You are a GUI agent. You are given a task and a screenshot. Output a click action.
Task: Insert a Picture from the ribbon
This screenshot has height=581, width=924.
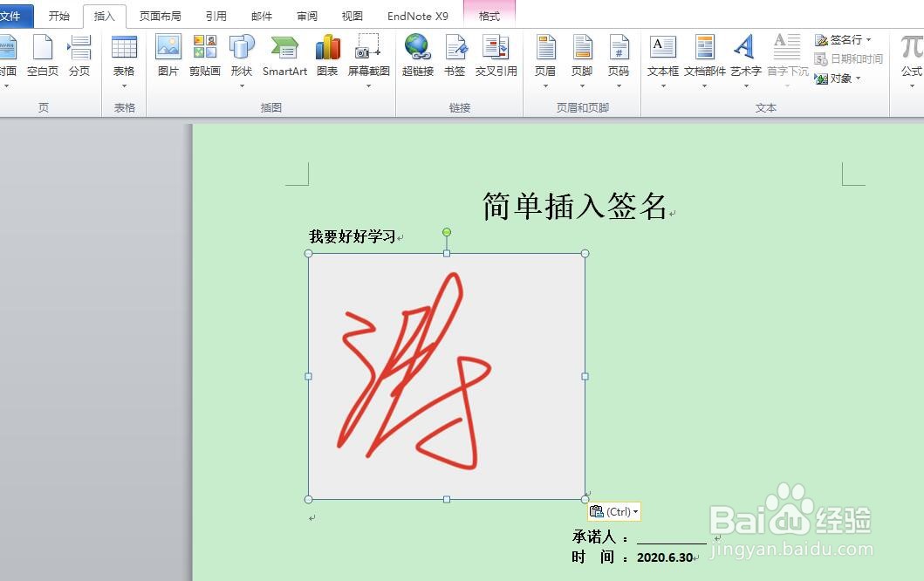(x=168, y=54)
